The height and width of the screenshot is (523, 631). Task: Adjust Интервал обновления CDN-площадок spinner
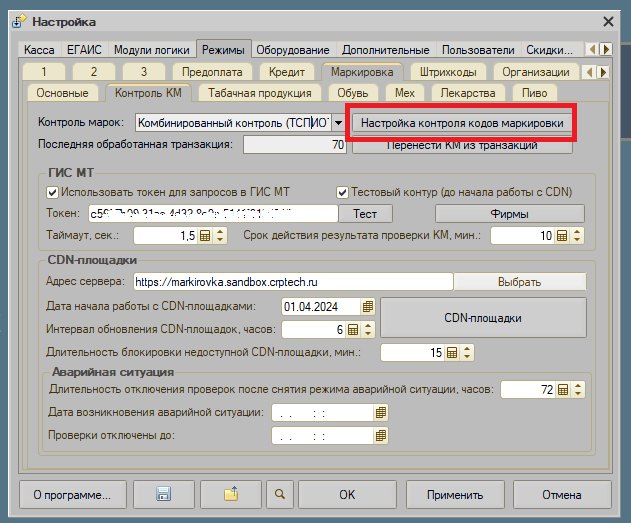click(x=368, y=330)
